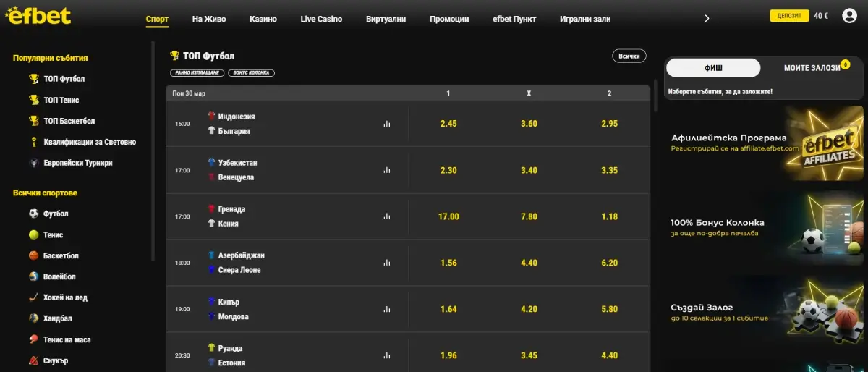Click the user account profile icon
The height and width of the screenshot is (372, 868).
tap(849, 16)
